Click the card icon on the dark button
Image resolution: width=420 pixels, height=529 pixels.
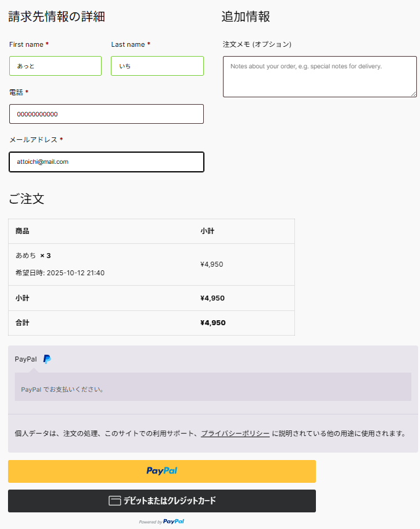115,501
